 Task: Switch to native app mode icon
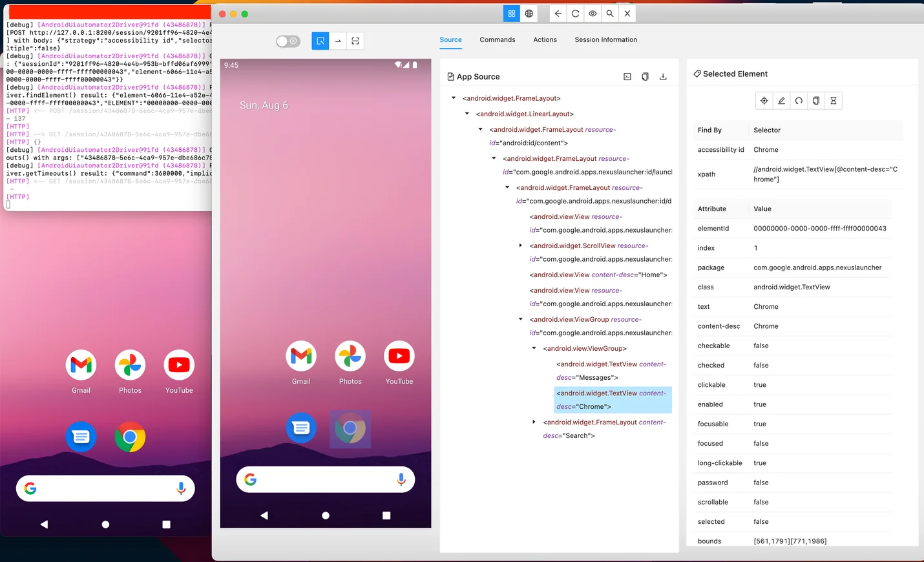click(512, 14)
